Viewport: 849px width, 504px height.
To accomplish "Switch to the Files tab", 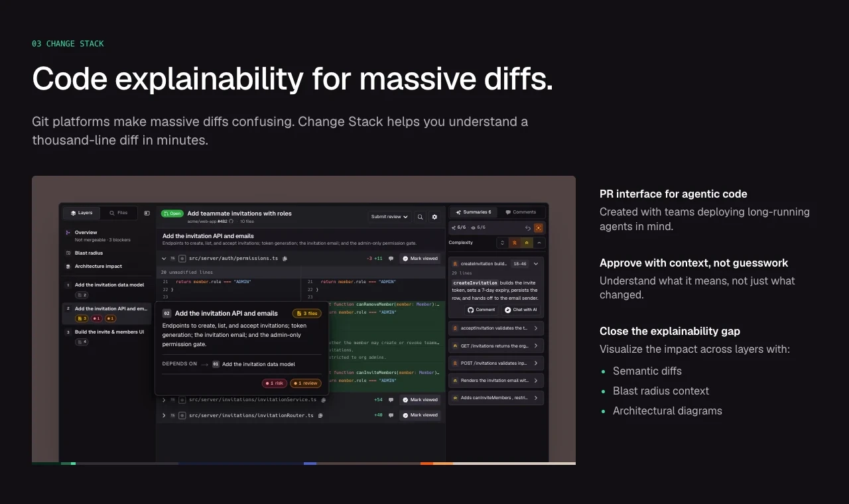I will [119, 213].
